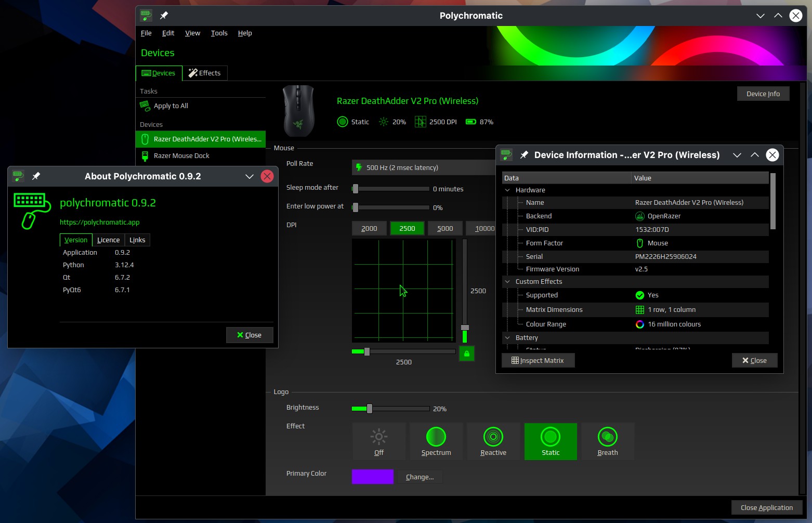The image size is (812, 523).
Task: Toggle the DPI X/Y lock button
Action: point(467,354)
